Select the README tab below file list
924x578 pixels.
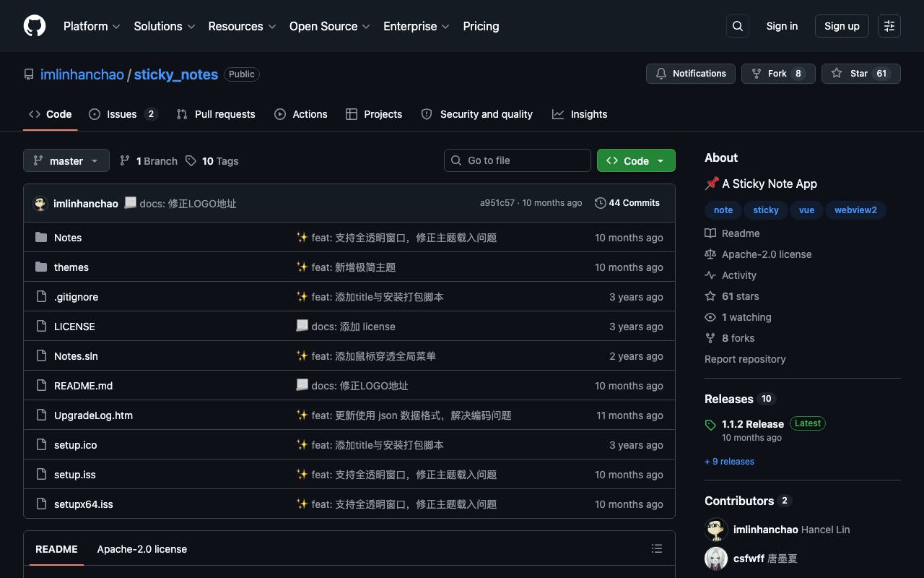[56, 549]
